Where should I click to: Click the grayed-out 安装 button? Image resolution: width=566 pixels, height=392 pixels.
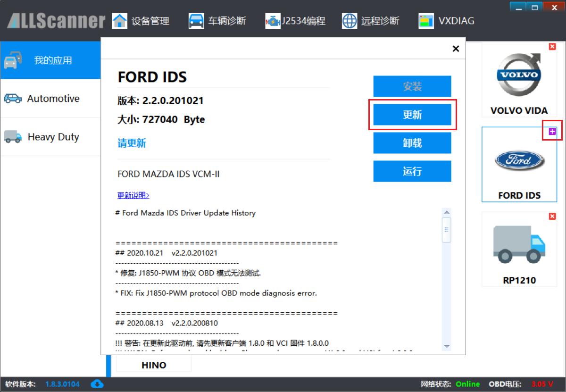point(412,86)
